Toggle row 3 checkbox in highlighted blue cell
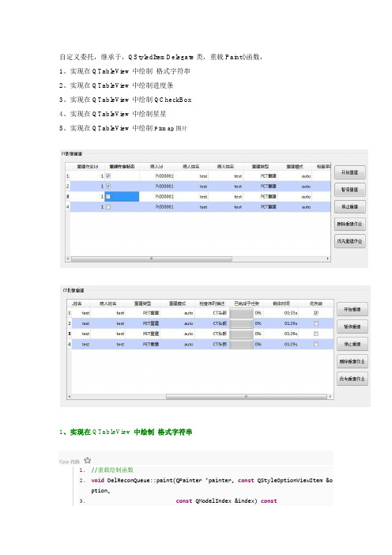 108,196
